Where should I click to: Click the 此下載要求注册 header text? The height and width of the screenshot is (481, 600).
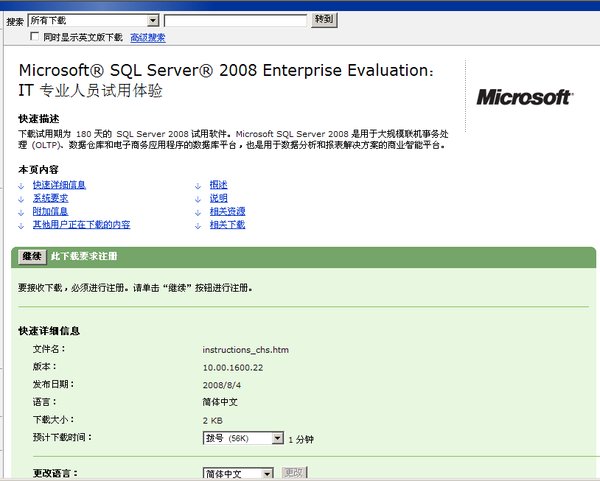tap(84, 256)
